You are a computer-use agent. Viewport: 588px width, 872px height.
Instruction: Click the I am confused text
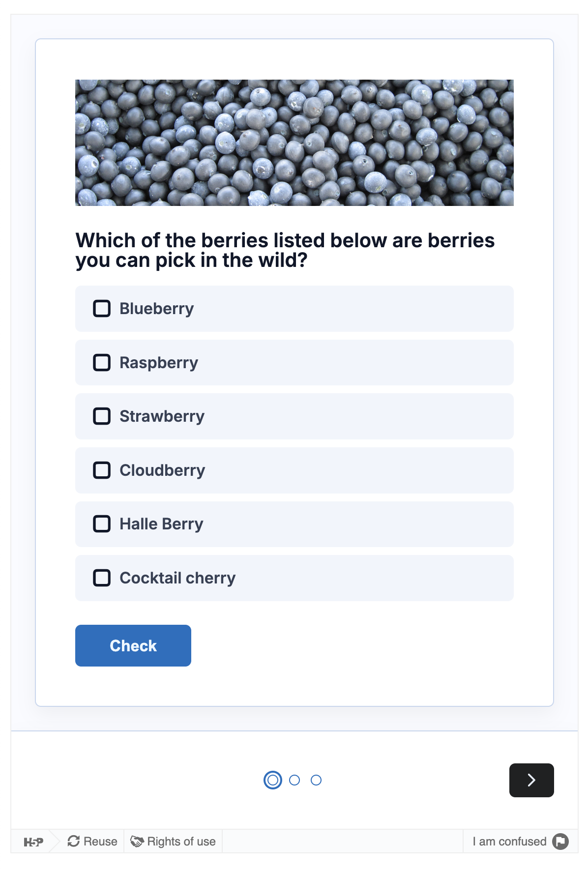tap(509, 842)
